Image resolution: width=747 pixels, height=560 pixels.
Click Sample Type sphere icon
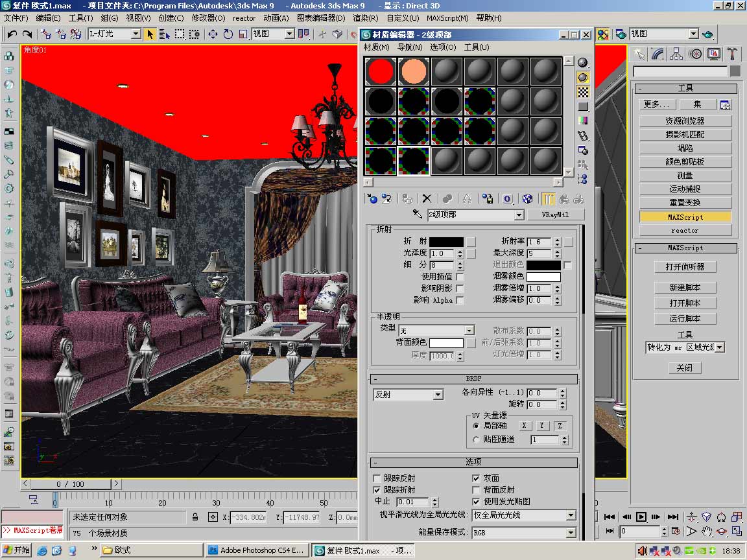click(x=583, y=63)
